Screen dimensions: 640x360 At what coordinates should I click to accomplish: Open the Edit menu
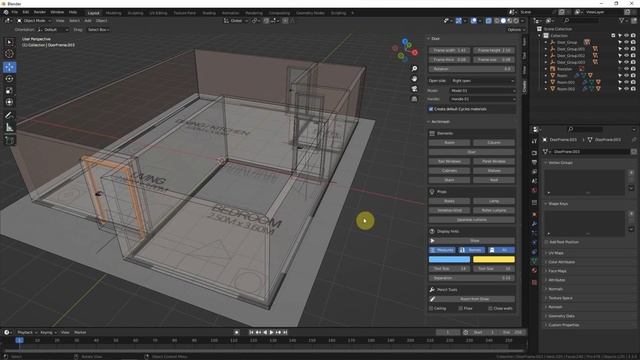pos(26,12)
